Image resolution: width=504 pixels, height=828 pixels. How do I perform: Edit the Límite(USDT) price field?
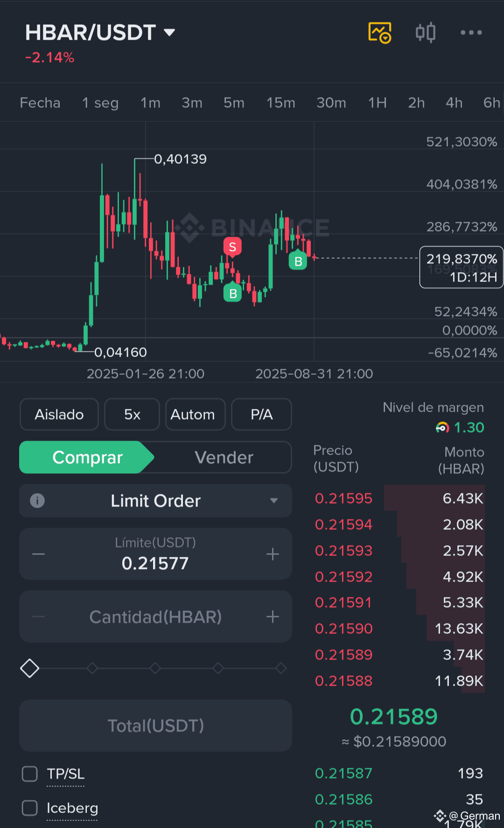tap(155, 554)
